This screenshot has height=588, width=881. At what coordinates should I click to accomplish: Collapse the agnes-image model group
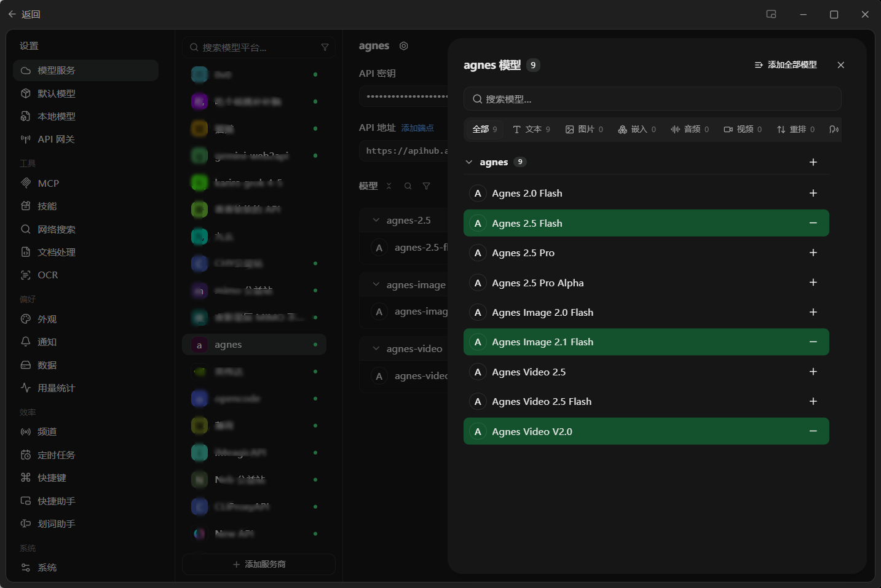[376, 284]
